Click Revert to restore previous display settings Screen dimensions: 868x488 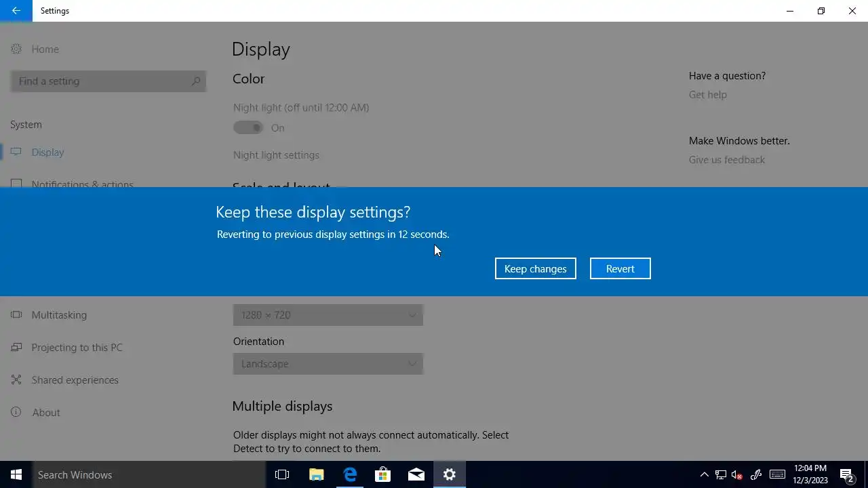[620, 268]
